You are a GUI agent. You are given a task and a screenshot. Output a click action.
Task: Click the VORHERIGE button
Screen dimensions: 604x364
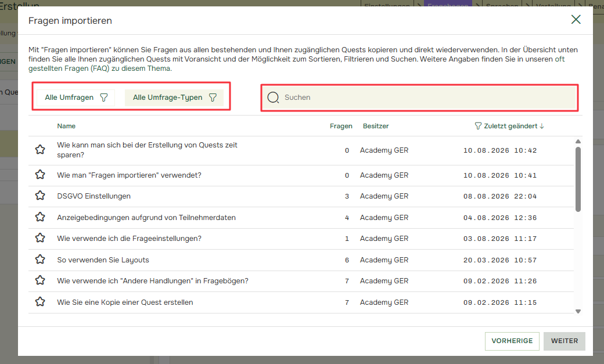click(x=512, y=341)
